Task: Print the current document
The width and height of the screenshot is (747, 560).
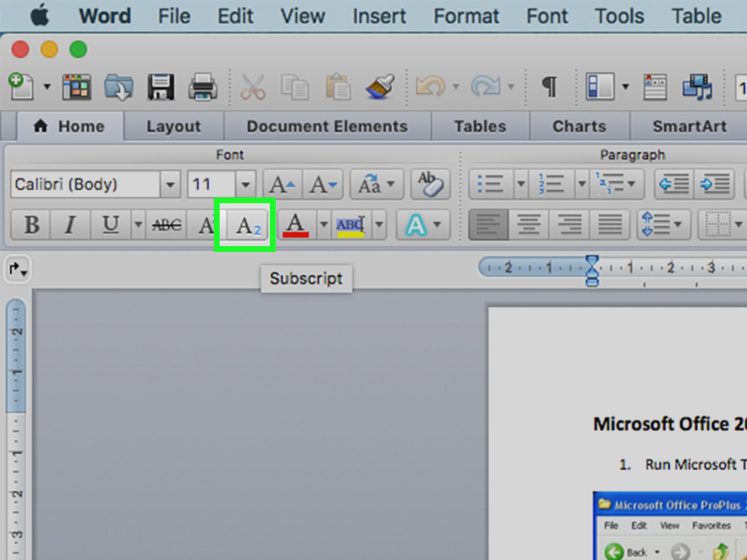Action: tap(203, 87)
